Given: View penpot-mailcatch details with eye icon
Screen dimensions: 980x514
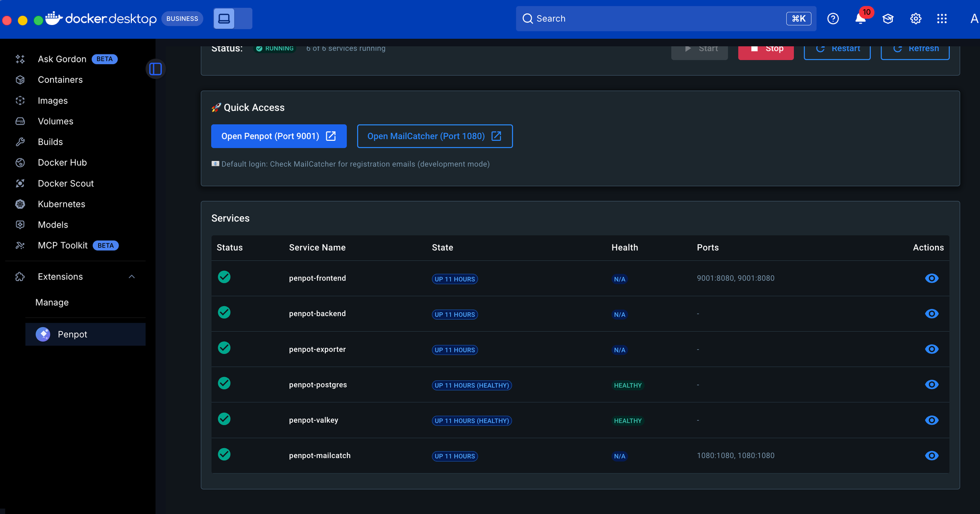Looking at the screenshot, I should (x=931, y=456).
